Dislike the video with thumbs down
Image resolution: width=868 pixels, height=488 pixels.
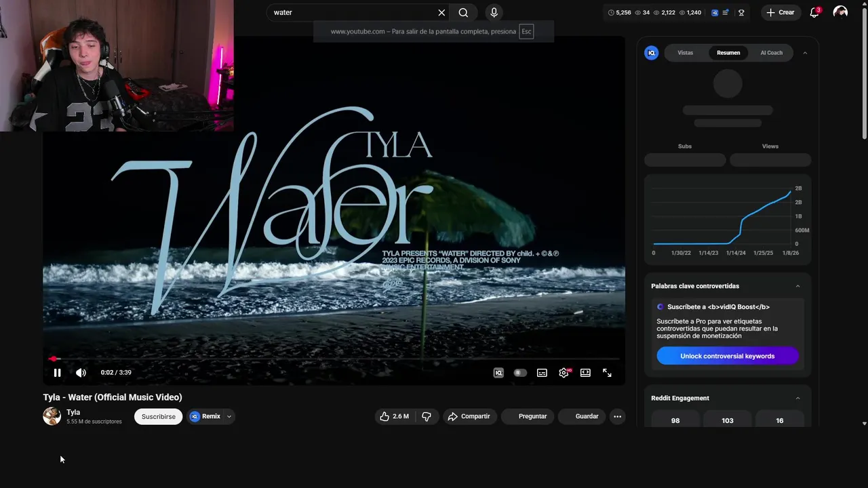(x=427, y=416)
